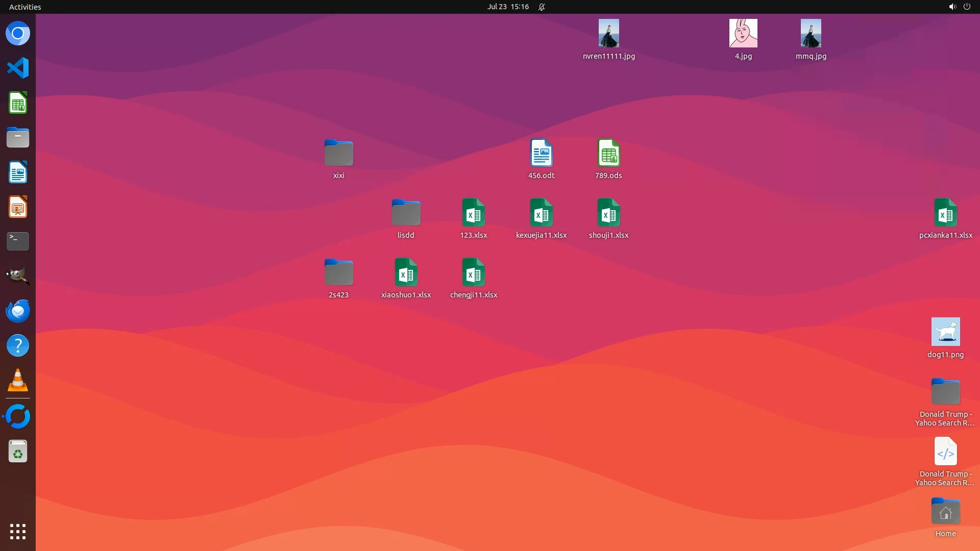Launch LibreOffice Calc from the dock
Screen dimensions: 980x551
(18, 103)
